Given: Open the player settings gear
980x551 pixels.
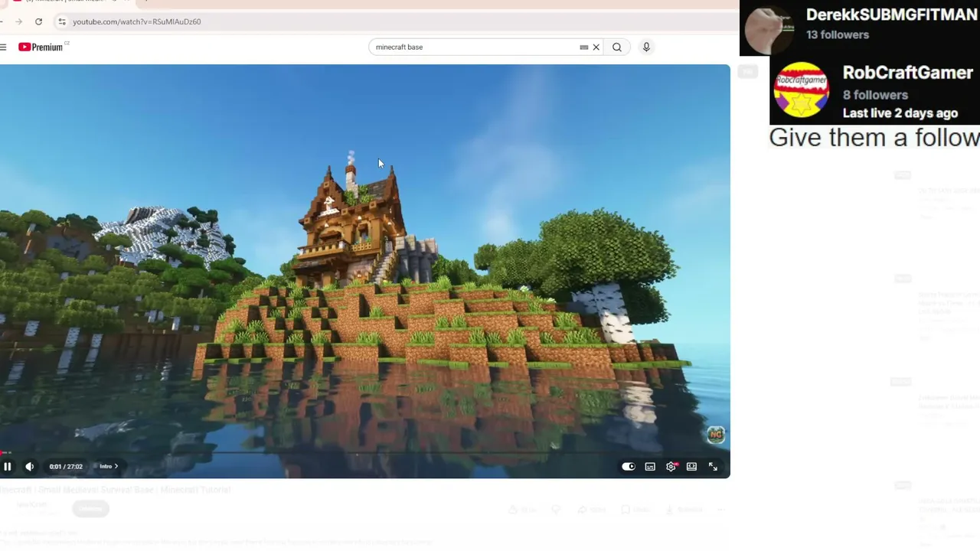Looking at the screenshot, I should coord(671,466).
